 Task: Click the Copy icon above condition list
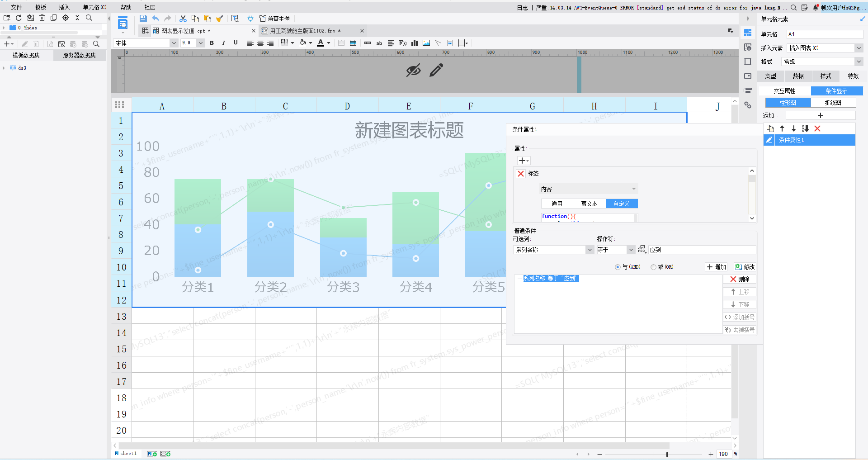point(770,128)
